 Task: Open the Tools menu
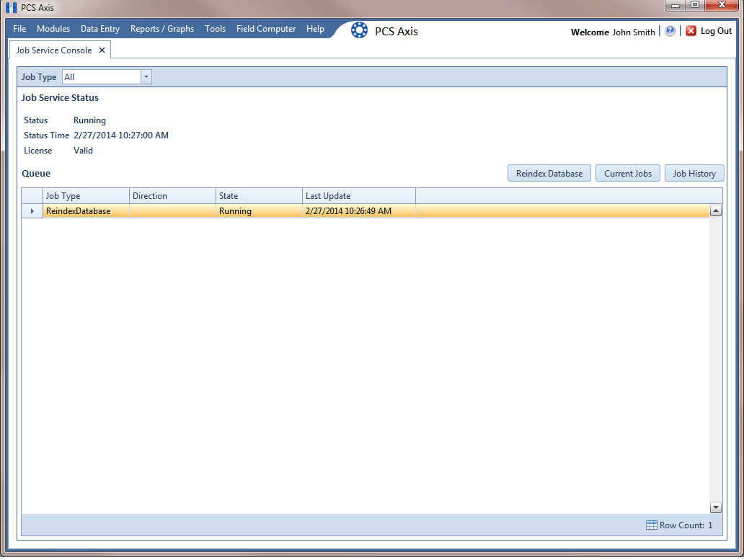tap(215, 29)
